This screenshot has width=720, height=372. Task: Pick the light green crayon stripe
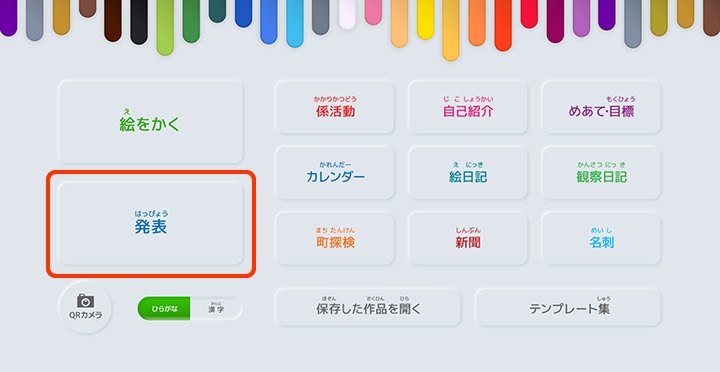pos(165,28)
